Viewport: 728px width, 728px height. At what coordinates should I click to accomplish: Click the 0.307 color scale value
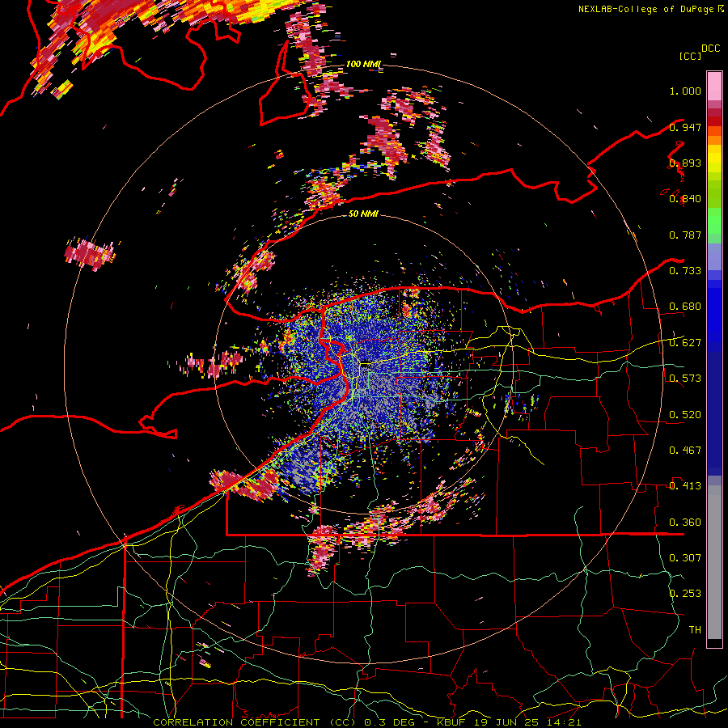coord(685,557)
